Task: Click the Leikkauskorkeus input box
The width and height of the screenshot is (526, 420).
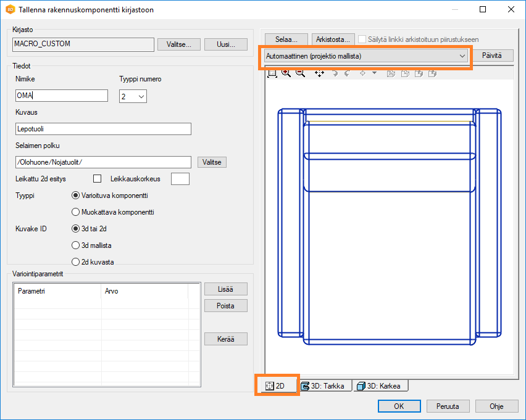Action: click(x=180, y=179)
